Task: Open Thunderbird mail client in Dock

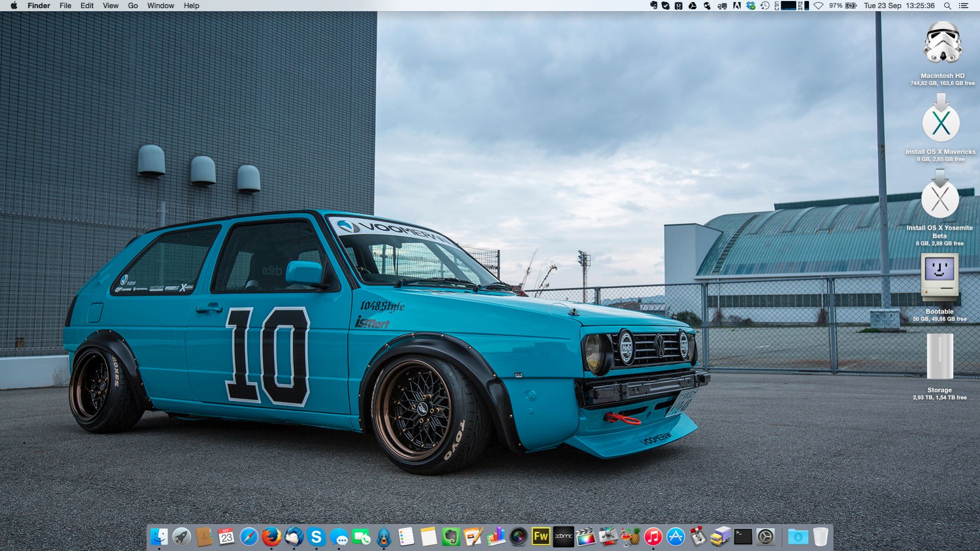Action: click(x=294, y=537)
